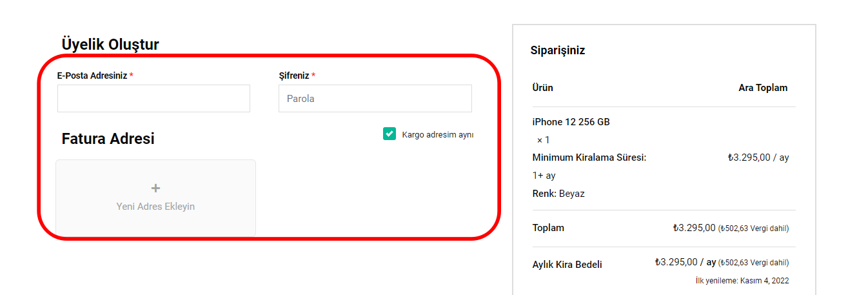868x295 pixels.
Task: Click the '× 1' product quantity
Action: [x=543, y=140]
